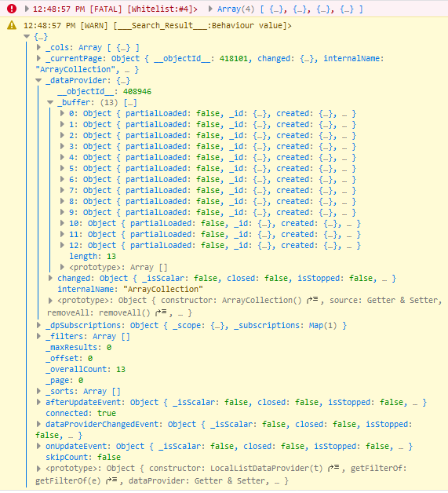The image size is (448, 493).
Task: Click the _maxResults: 0 property
Action: pos(78,348)
